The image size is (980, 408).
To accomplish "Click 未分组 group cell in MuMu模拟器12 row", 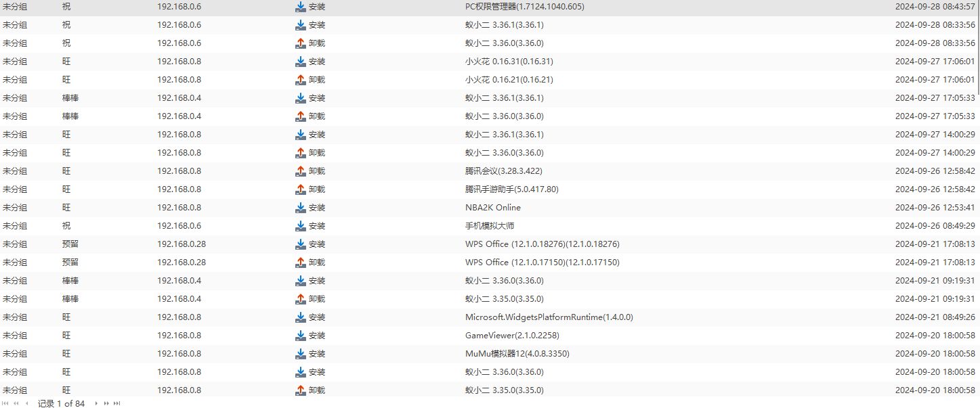I will coord(15,354).
